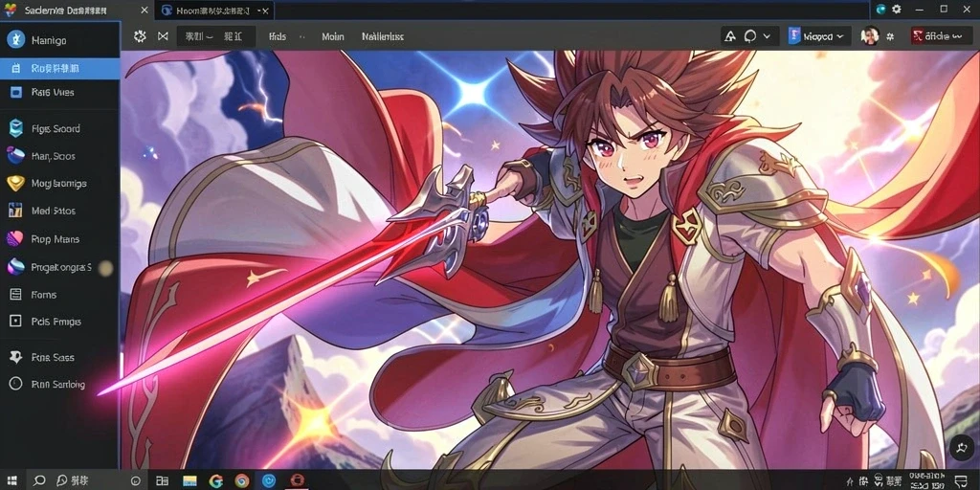Click the bowtie-shaped icon beside the gear
The height and width of the screenshot is (490, 980).
point(163,36)
